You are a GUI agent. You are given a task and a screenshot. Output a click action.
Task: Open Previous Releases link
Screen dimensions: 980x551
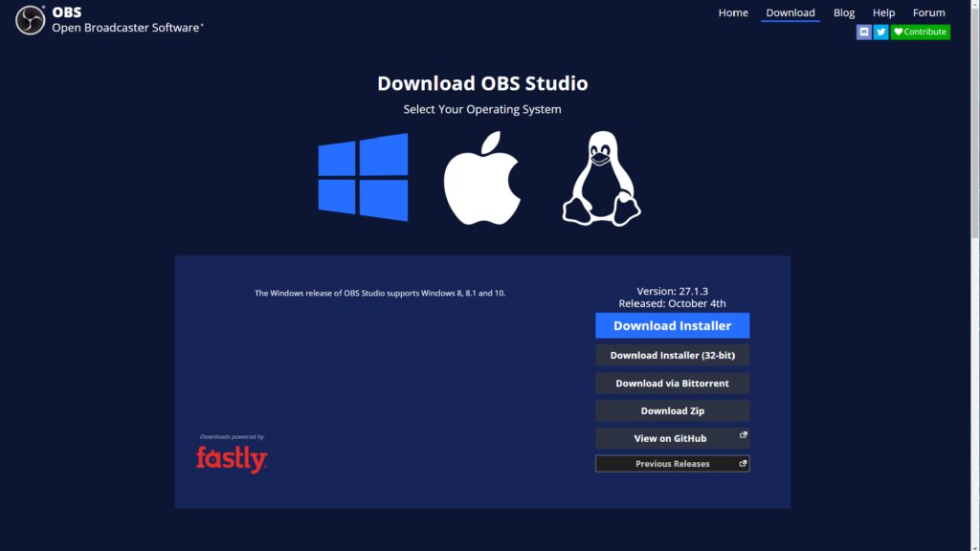[x=673, y=464]
